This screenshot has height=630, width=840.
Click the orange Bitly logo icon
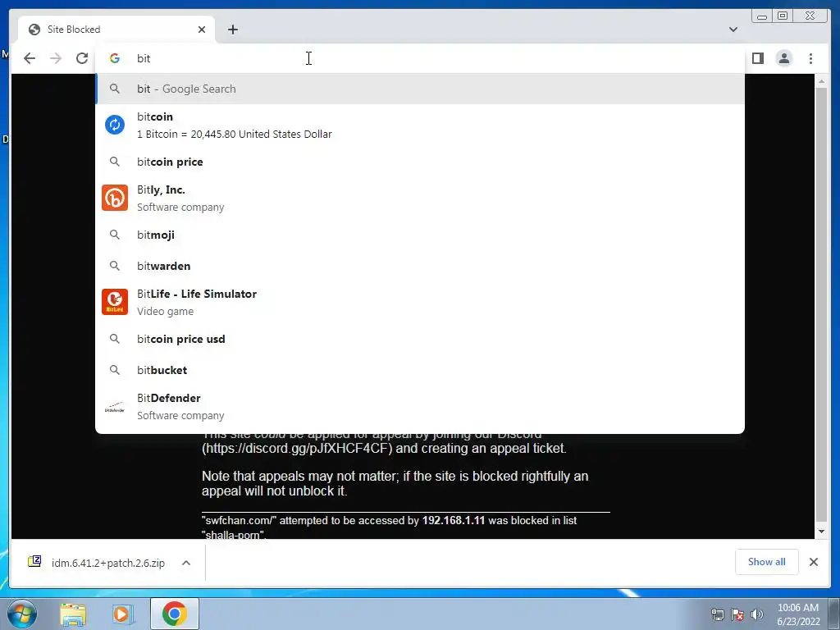pos(115,198)
